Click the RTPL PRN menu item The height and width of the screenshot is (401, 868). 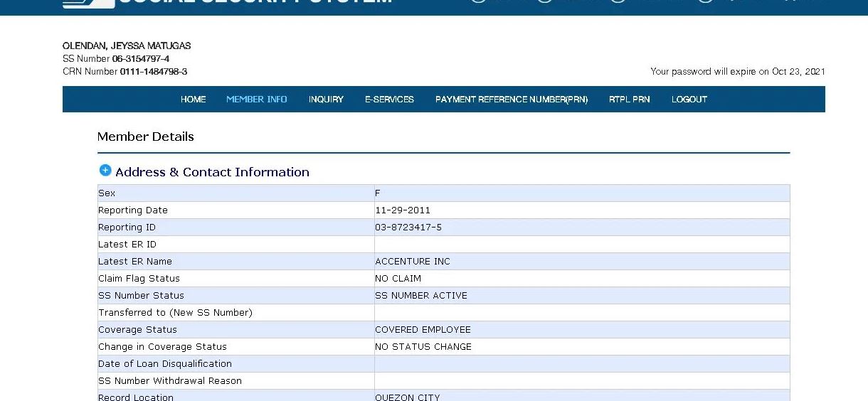tap(629, 100)
